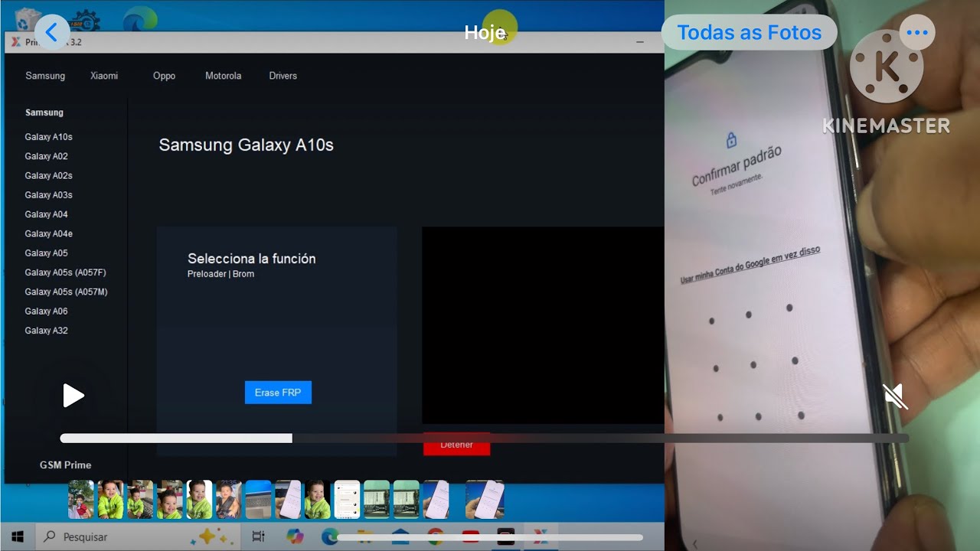This screenshot has width=980, height=551.
Task: Select the white chat screenshot thumbnail
Action: coord(347,500)
